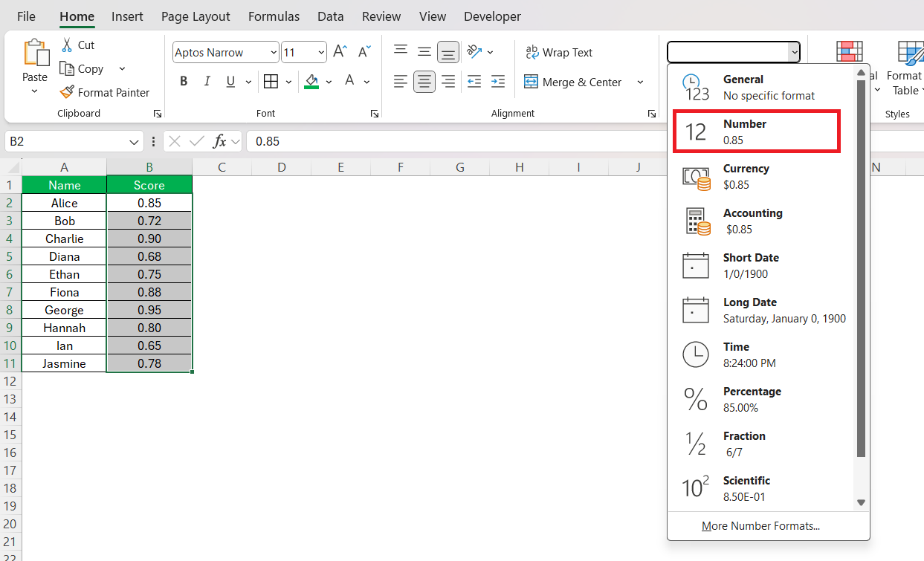924x561 pixels.
Task: Choose the Currency format option
Action: click(761, 176)
